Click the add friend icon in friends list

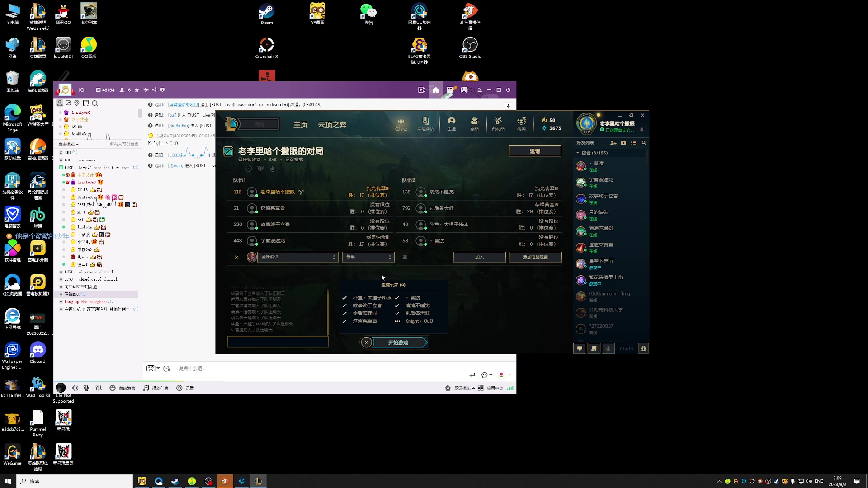[x=613, y=143]
